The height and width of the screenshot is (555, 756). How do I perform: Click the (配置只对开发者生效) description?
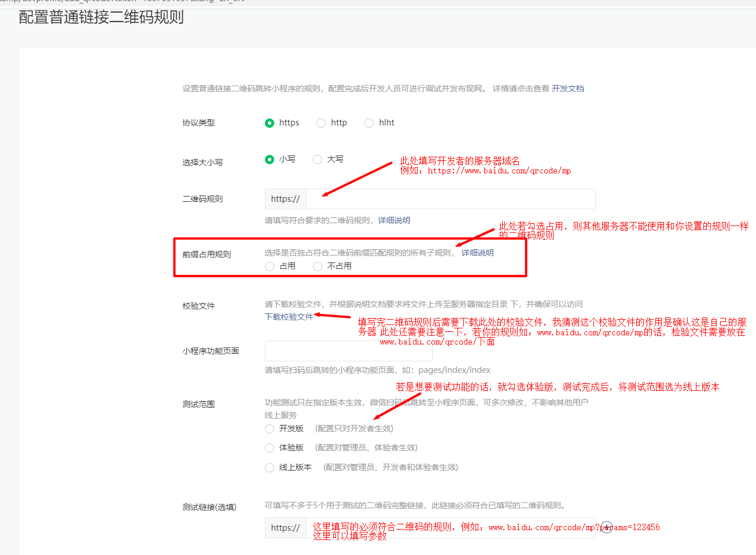point(354,428)
